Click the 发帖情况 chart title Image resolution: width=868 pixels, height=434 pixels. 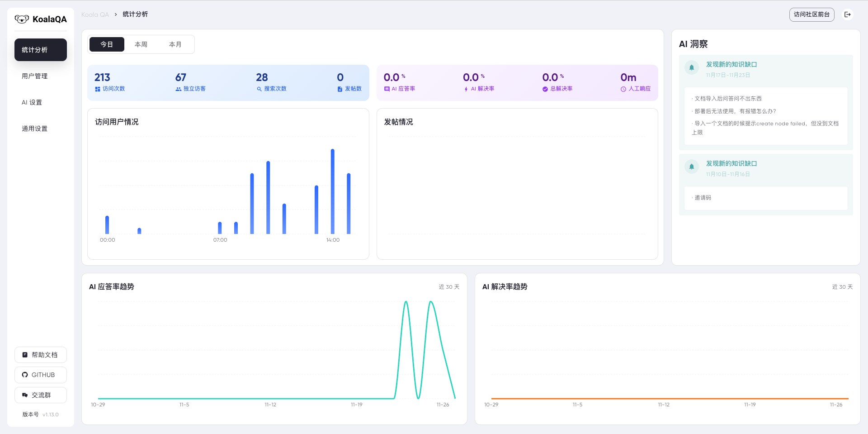[398, 122]
